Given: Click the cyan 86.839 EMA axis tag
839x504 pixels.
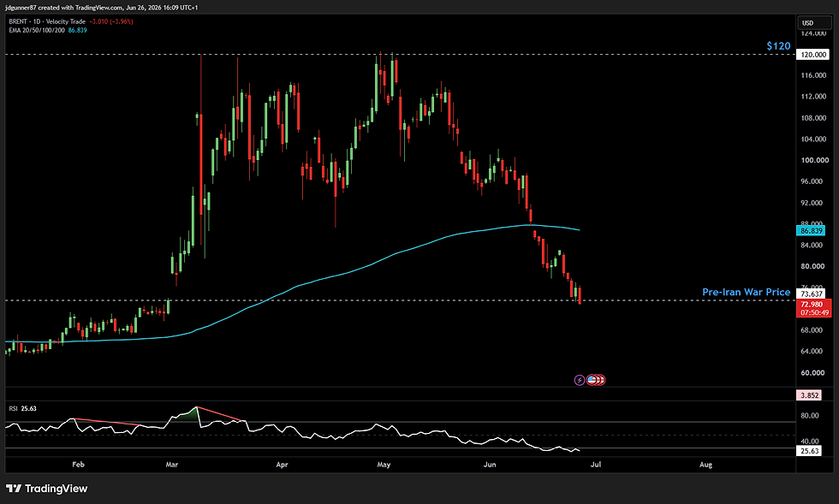Looking at the screenshot, I should tap(812, 230).
